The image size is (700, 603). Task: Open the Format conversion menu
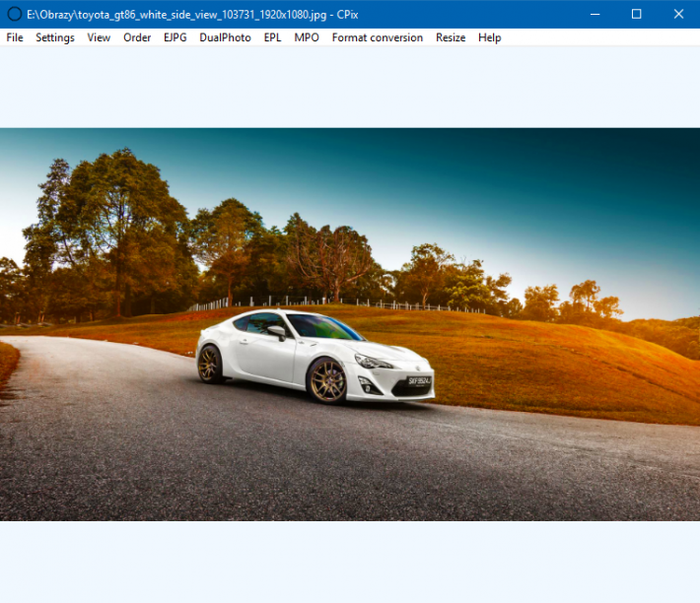click(378, 37)
